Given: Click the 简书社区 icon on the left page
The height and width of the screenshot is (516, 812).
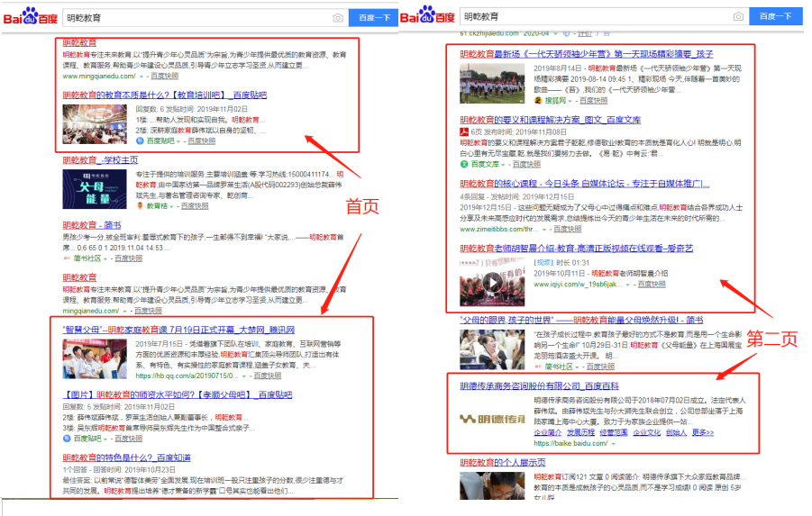Looking at the screenshot, I should tap(67, 258).
